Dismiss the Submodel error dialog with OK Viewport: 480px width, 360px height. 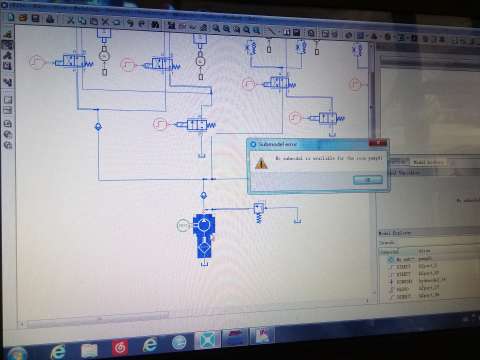coord(368,180)
